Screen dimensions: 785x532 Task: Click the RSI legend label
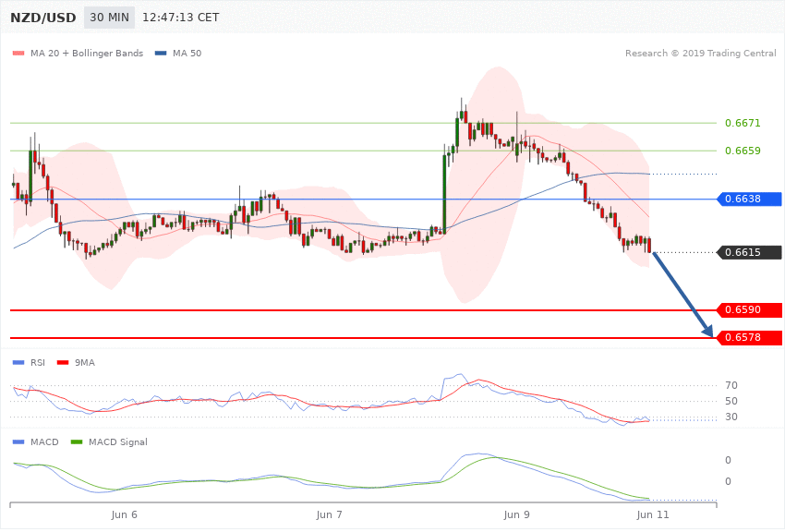38,362
